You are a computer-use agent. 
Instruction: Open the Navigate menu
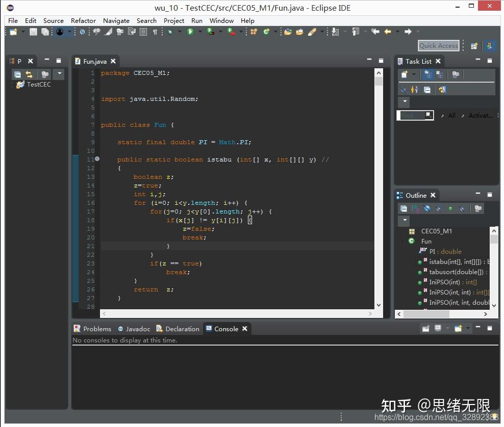point(116,20)
